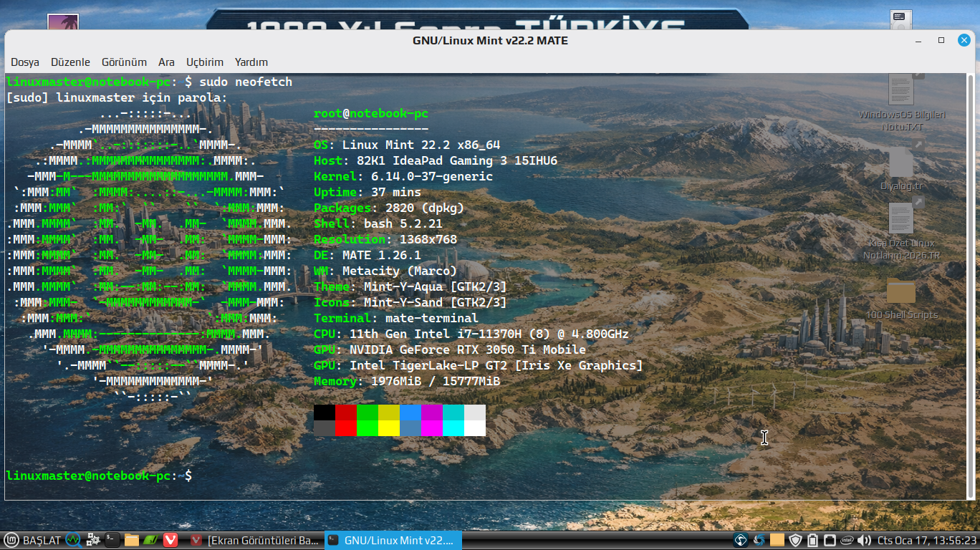This screenshot has height=550, width=980.
Task: Click the "GPU: NVIDIA GeForce RTX 3050 Ti" line
Action: [450, 349]
